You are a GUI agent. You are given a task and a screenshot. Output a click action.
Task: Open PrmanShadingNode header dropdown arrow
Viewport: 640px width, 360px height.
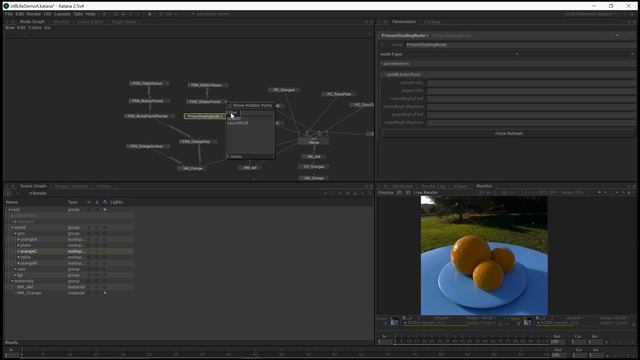pos(617,36)
